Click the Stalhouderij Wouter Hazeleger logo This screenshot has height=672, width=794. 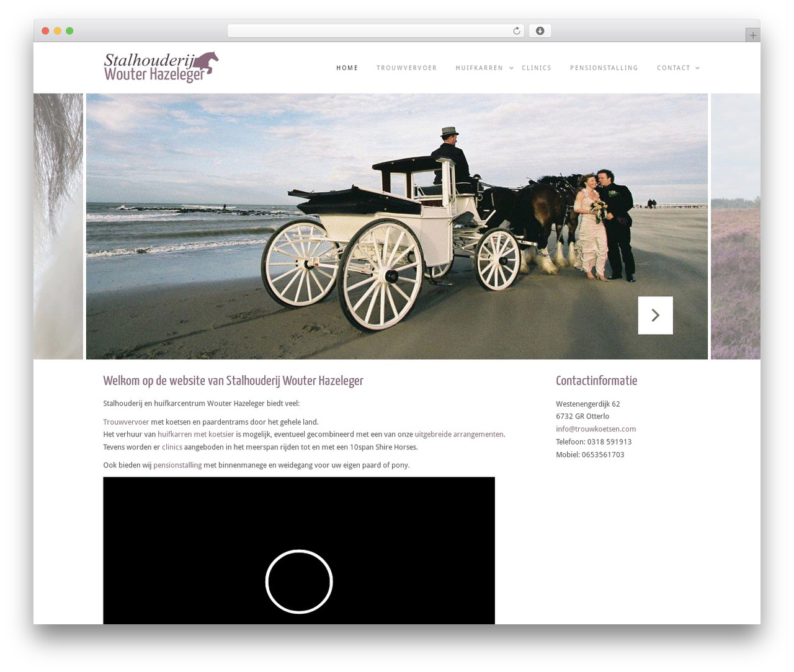click(161, 68)
